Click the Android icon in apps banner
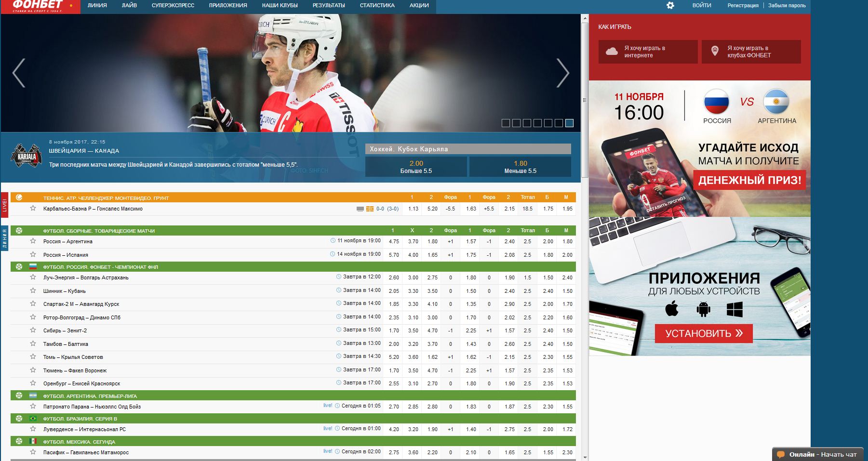This screenshot has width=868, height=461. click(703, 309)
